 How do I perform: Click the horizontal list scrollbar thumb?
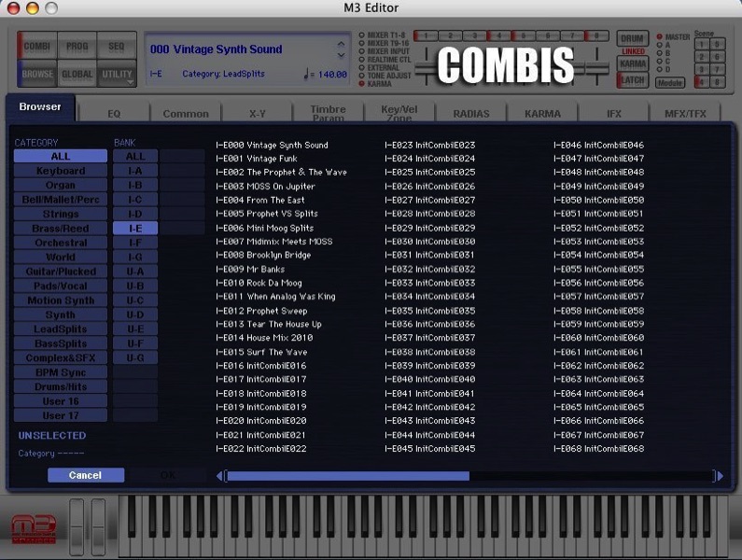pos(348,476)
